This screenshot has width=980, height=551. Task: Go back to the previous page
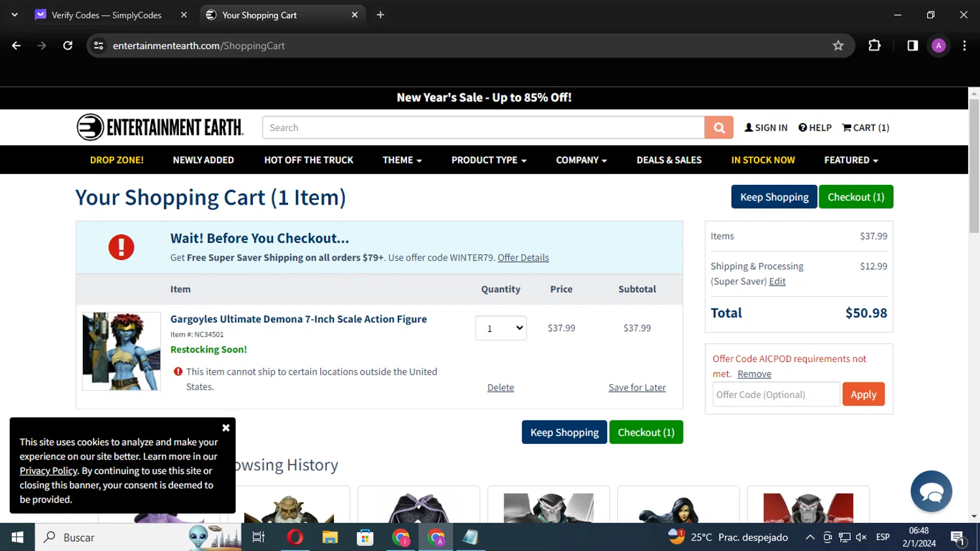point(16,46)
